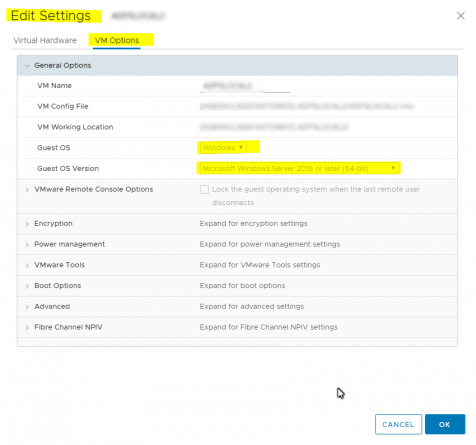Expand the Advanced section
Viewport: 476px width, 445px height.
click(x=27, y=307)
